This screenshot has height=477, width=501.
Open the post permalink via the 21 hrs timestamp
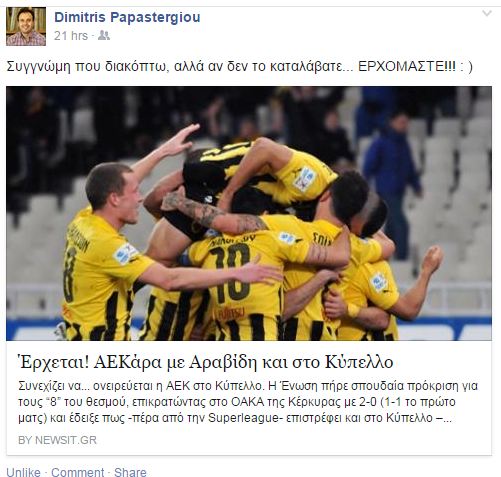71,36
